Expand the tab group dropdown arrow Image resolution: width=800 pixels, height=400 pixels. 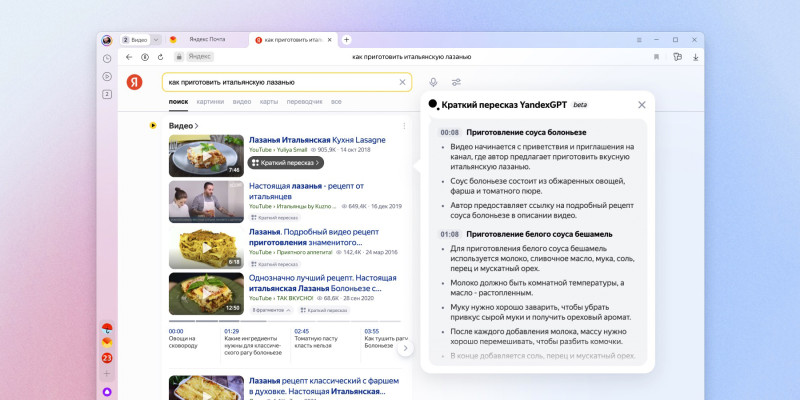[x=156, y=39]
